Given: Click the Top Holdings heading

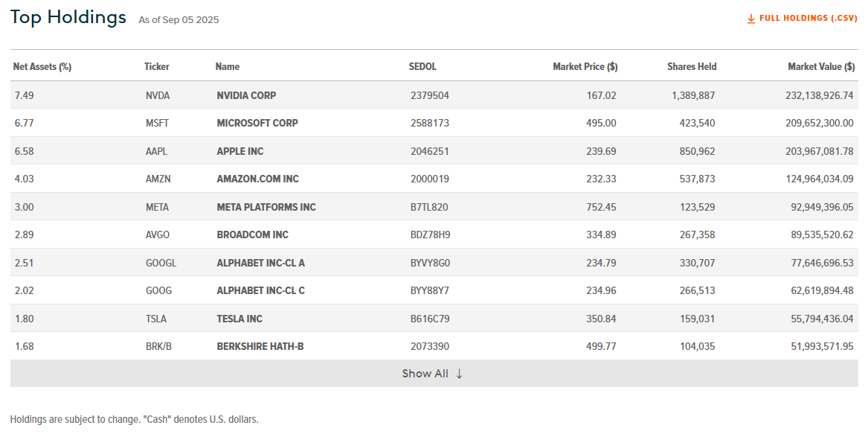Looking at the screenshot, I should (x=68, y=18).
